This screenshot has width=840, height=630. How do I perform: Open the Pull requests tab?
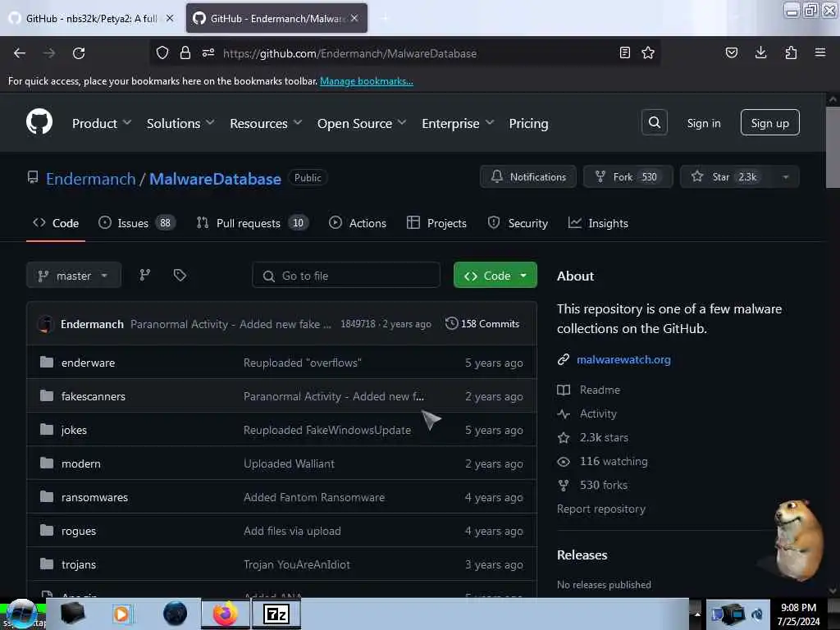[x=253, y=223]
